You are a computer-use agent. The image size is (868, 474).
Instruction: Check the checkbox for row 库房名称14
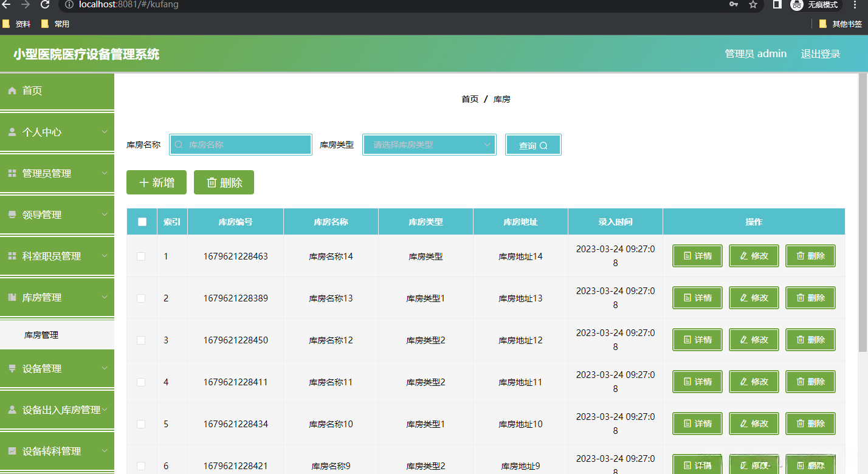click(141, 256)
